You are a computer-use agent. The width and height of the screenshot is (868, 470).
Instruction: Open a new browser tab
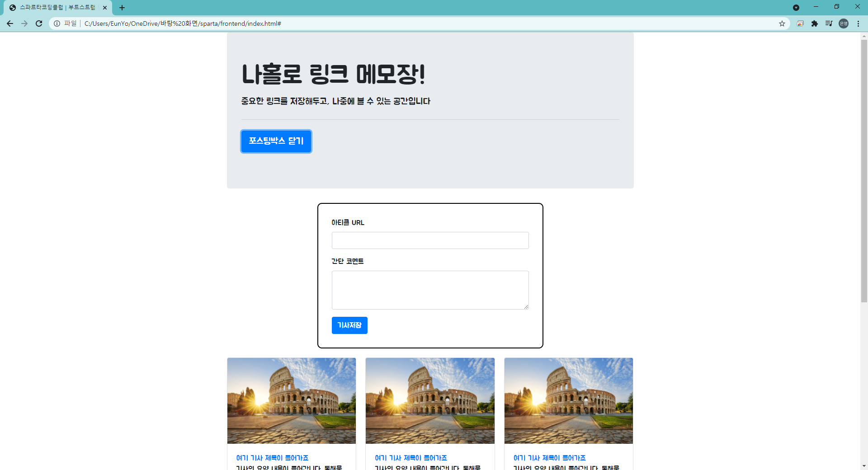pos(122,8)
